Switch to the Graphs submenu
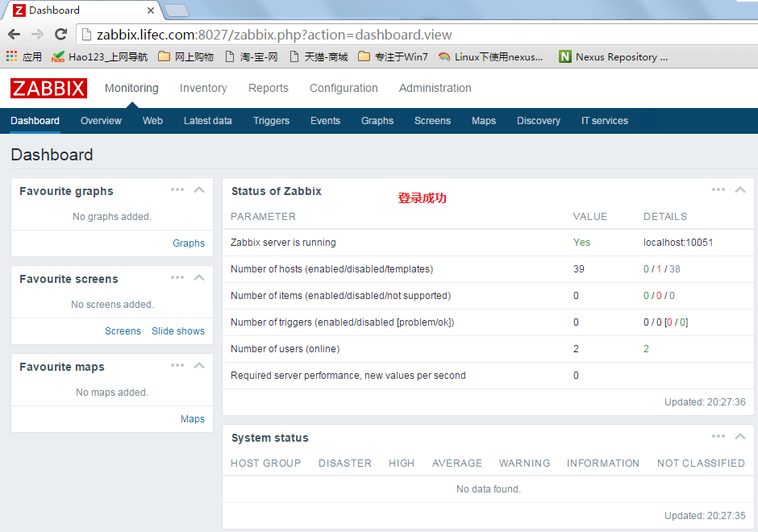Image resolution: width=758 pixels, height=532 pixels. (x=377, y=121)
